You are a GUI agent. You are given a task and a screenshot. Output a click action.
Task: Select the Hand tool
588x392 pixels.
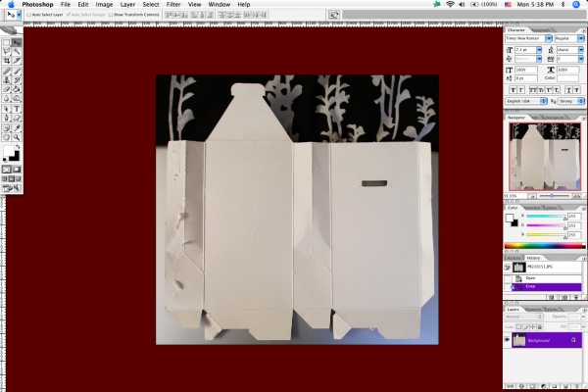[7, 137]
